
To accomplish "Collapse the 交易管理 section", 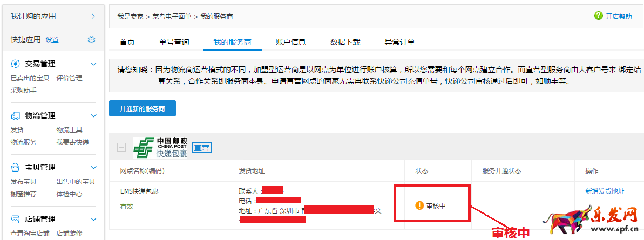I will [93, 64].
